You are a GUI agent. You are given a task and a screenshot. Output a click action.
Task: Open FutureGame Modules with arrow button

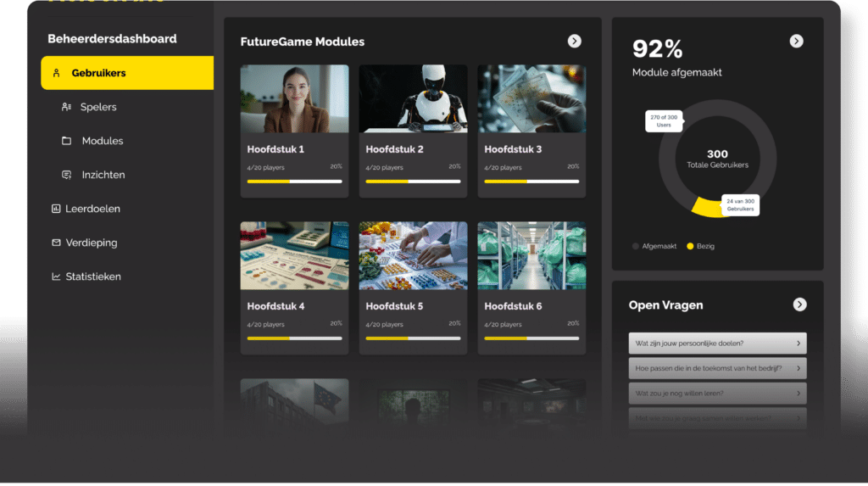575,41
